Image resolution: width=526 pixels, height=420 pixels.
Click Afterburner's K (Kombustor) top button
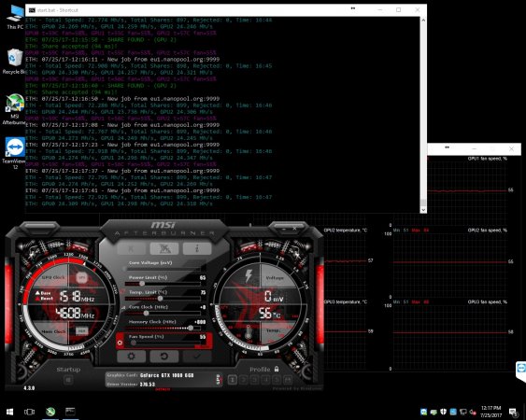131,248
